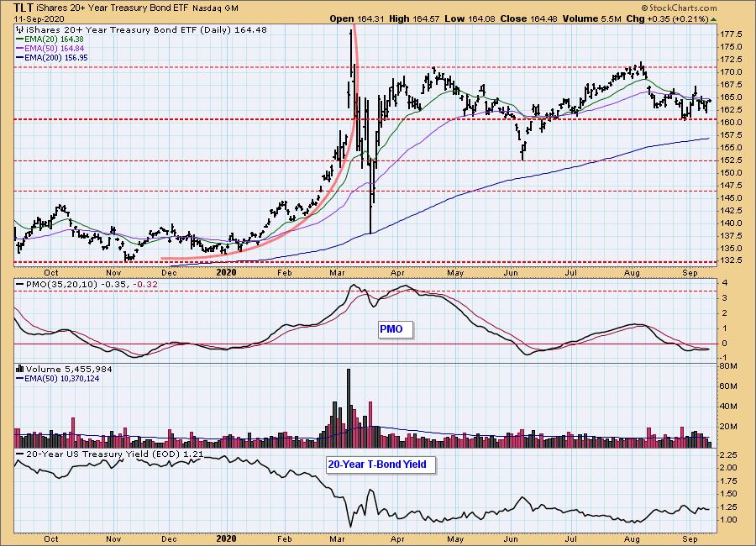Click the volume panel EMA(50) 10,370,124 legend
Image resolution: width=756 pixels, height=546 pixels.
(x=58, y=379)
